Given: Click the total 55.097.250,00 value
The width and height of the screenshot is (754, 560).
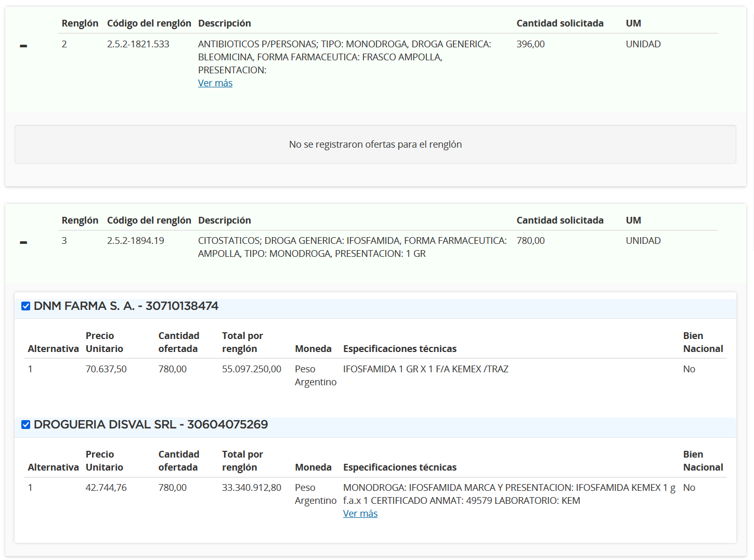Looking at the screenshot, I should [x=252, y=369].
